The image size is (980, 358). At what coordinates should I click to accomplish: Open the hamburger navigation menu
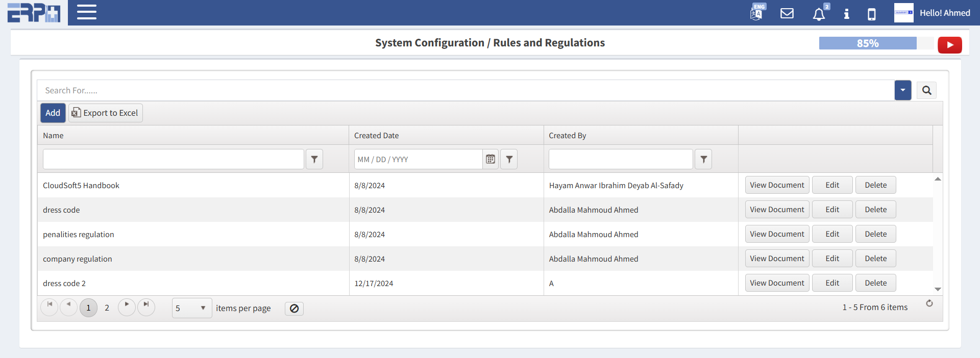pyautogui.click(x=87, y=12)
